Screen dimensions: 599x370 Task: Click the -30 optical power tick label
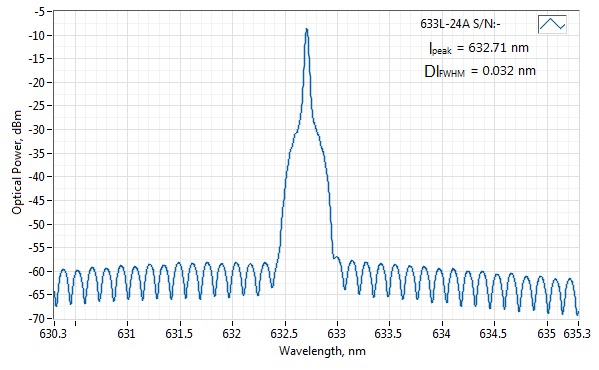[x=37, y=129]
